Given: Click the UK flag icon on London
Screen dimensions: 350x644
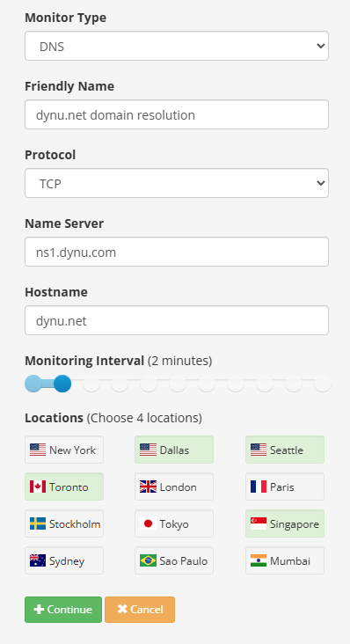Looking at the screenshot, I should (148, 487).
